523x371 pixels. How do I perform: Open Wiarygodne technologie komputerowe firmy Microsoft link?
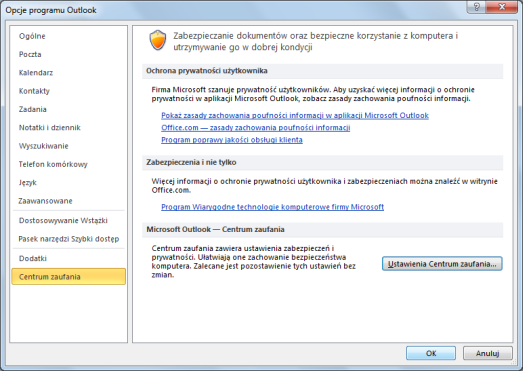[x=273, y=207]
